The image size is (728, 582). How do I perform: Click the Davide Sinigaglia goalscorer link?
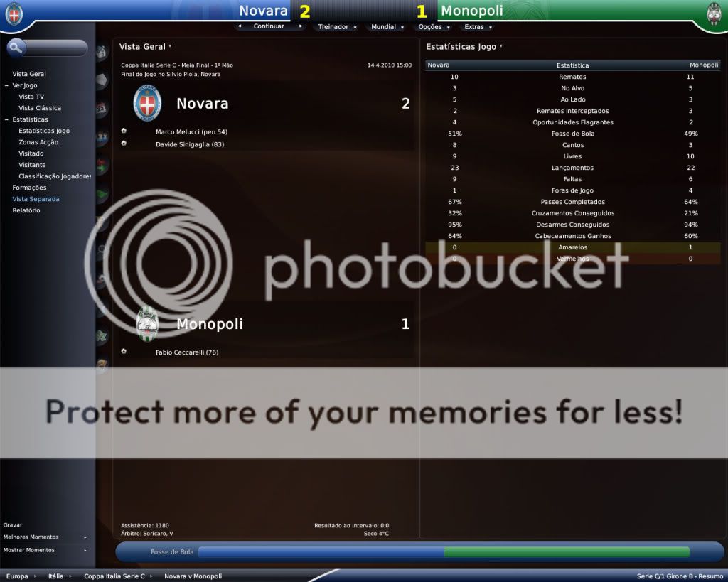coord(190,144)
